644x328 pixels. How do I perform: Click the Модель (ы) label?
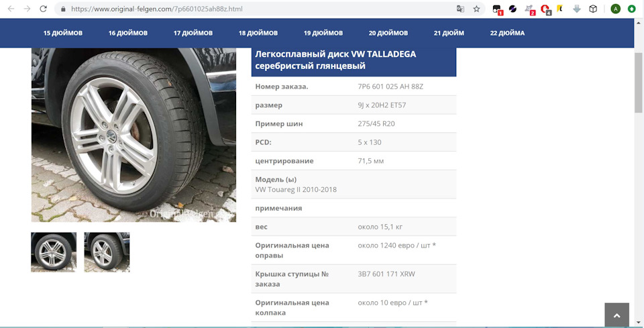(276, 179)
